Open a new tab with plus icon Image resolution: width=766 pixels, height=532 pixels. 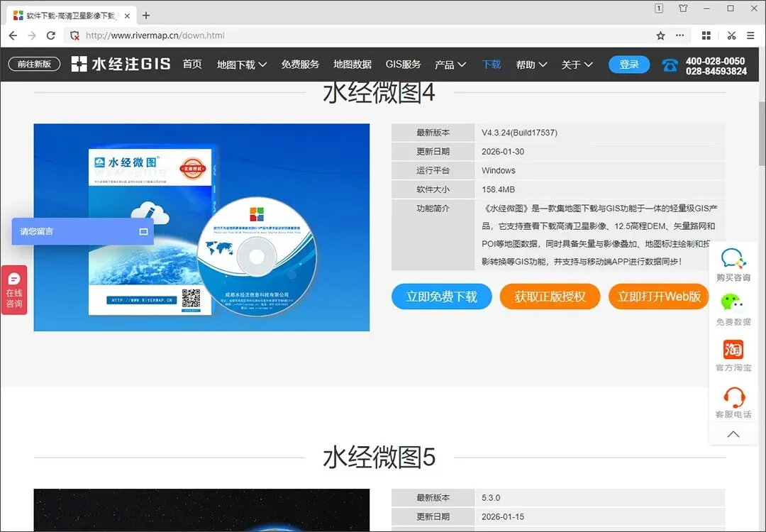click(x=145, y=16)
